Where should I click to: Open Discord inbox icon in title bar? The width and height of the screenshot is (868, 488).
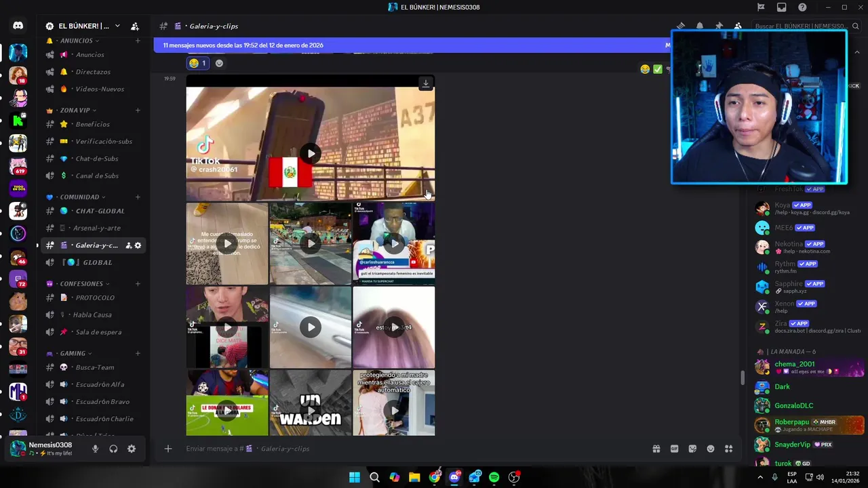[781, 7]
